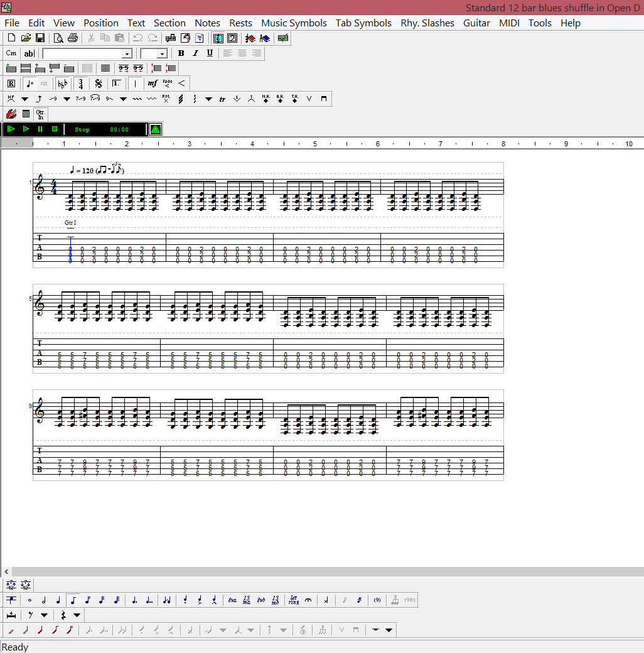Add a natural harmonic symbol
Viewport: 644px width, 653px height.
264,99
